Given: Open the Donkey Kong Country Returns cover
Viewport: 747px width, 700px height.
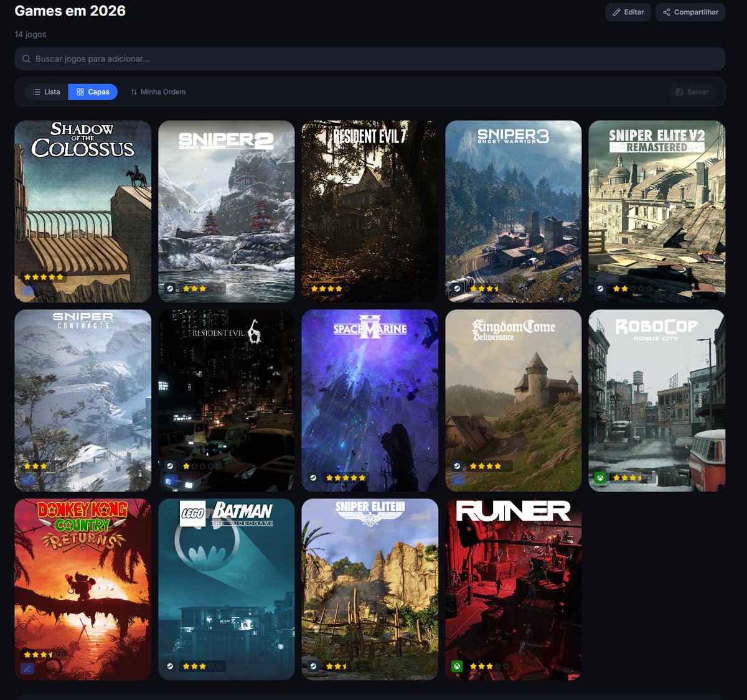Looking at the screenshot, I should pyautogui.click(x=83, y=589).
